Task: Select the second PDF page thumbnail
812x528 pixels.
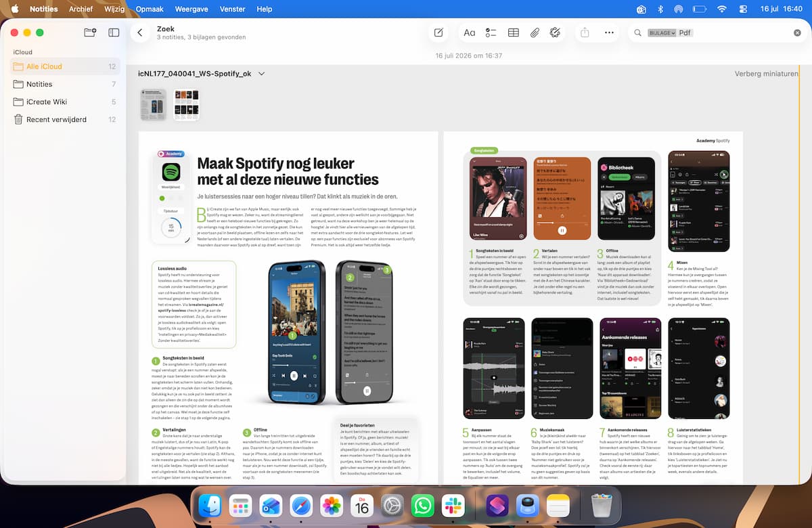Action: [186, 105]
